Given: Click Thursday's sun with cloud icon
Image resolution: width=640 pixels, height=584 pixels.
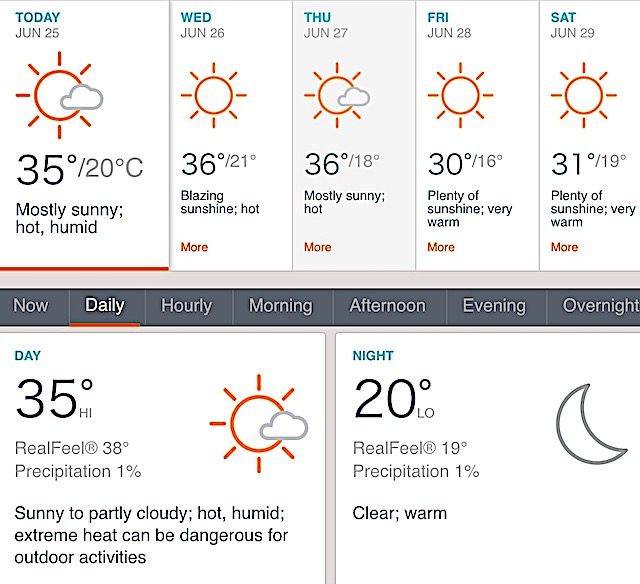Looking at the screenshot, I should tap(337, 95).
